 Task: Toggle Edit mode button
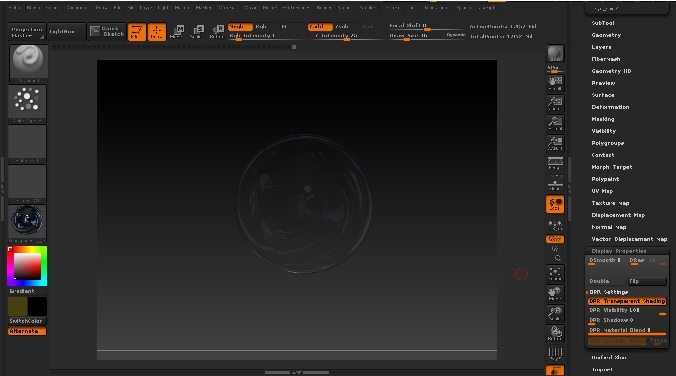click(x=137, y=32)
